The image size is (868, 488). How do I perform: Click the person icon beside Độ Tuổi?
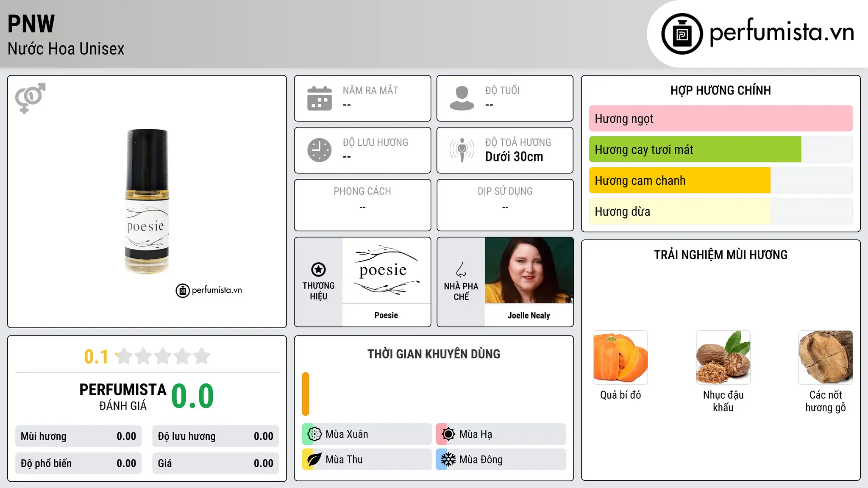tap(462, 98)
